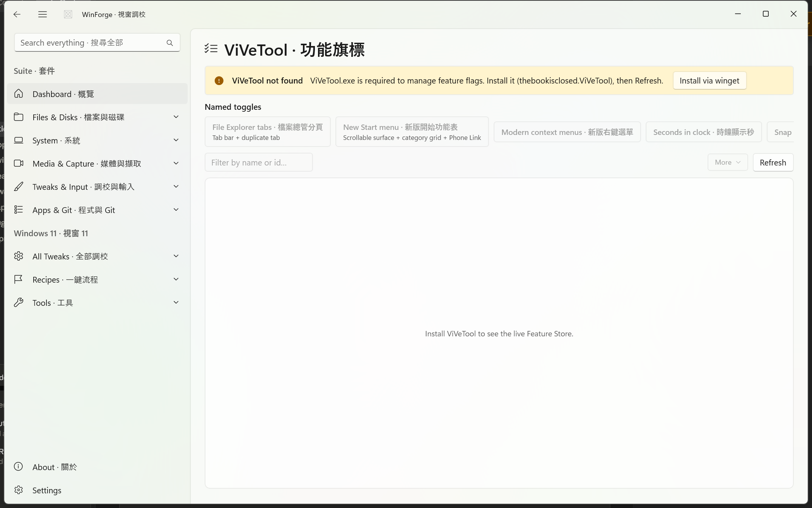This screenshot has width=812, height=508.
Task: Click the Windows 11 · 視窗 11 header
Action: [x=51, y=233]
